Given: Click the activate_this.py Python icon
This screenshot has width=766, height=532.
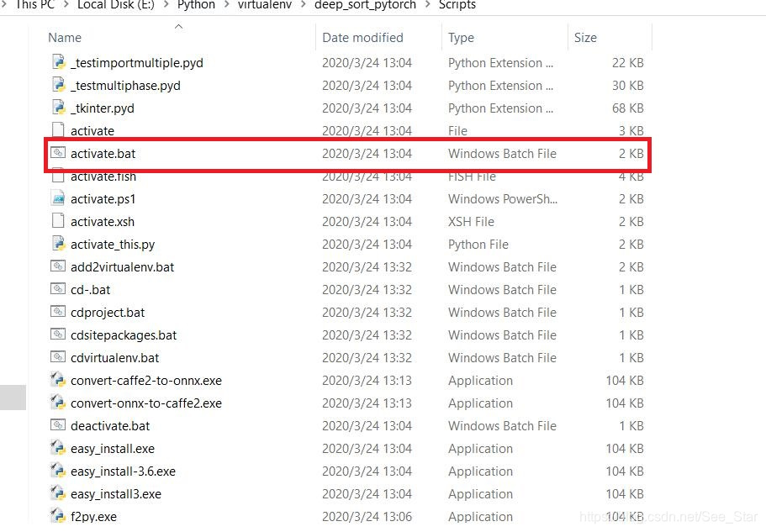Looking at the screenshot, I should pyautogui.click(x=58, y=244).
